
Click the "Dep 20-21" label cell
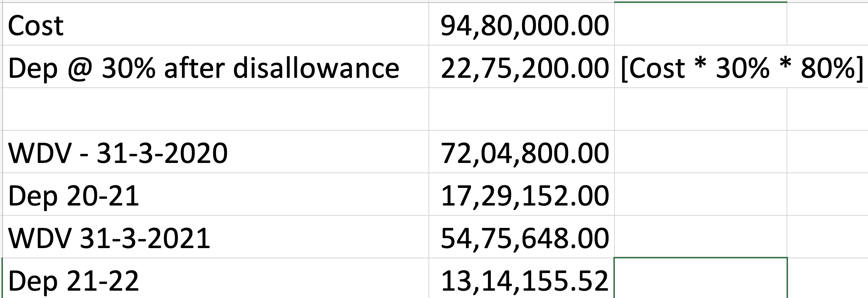[216, 195]
